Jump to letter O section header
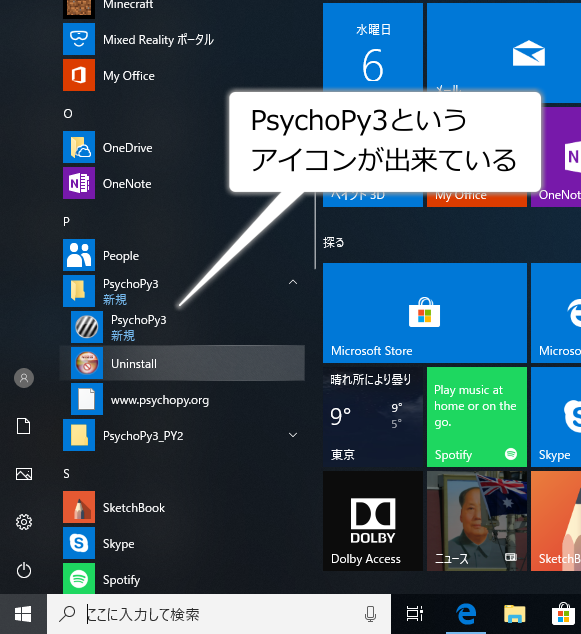Image resolution: width=581 pixels, height=634 pixels. point(68,114)
